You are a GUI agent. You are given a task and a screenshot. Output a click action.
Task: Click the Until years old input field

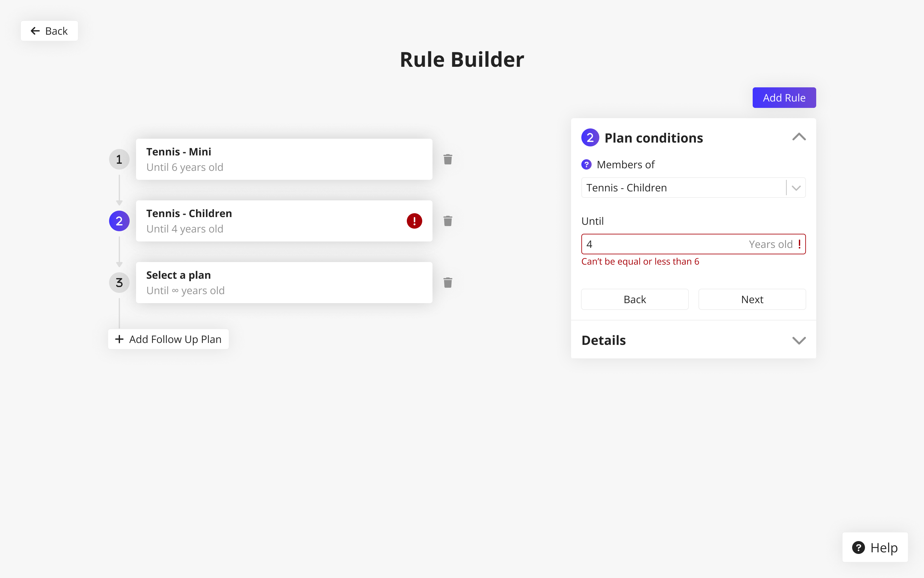(x=693, y=244)
